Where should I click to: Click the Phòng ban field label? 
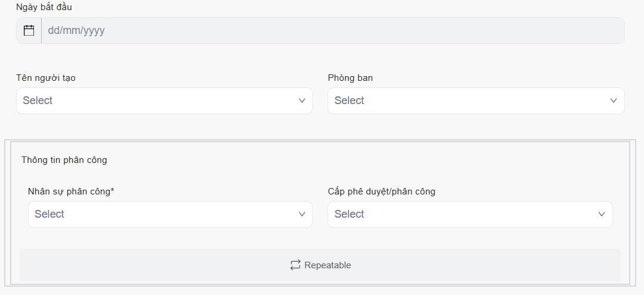350,78
